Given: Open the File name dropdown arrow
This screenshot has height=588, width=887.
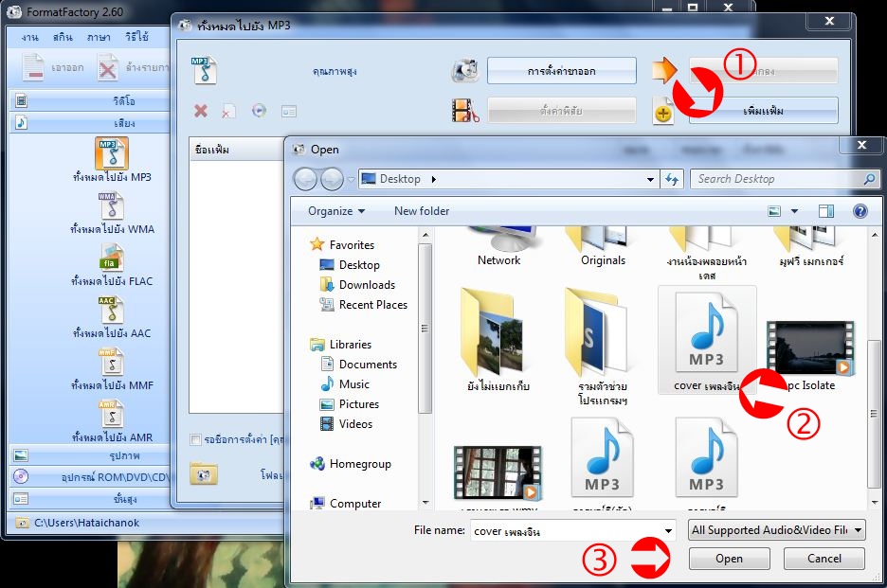Looking at the screenshot, I should click(x=669, y=531).
